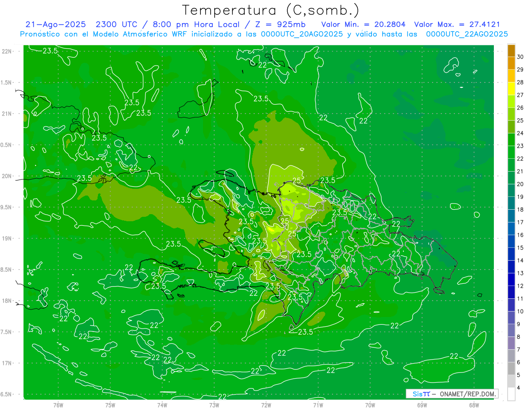Click the '70W' longitude axis label
The height and width of the screenshot is (411, 532).
(370, 405)
